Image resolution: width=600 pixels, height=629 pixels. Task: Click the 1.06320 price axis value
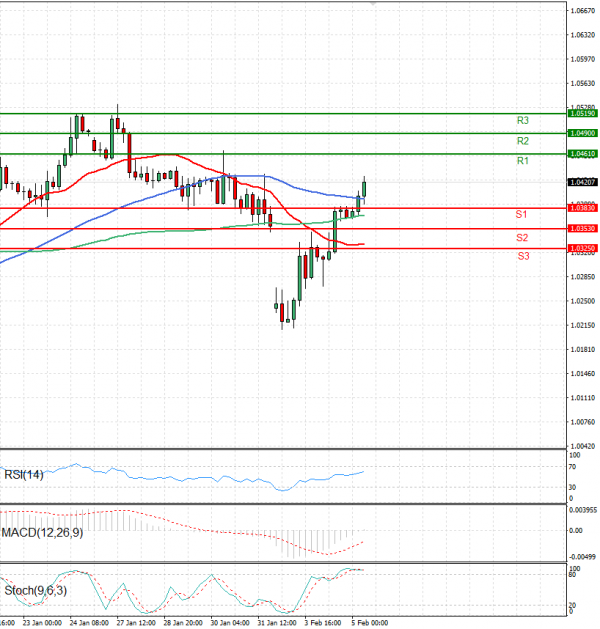583,35
